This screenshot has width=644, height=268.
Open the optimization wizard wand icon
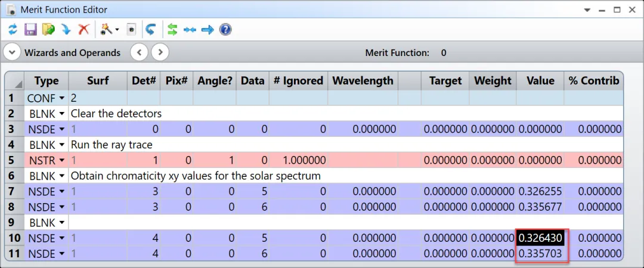point(107,29)
